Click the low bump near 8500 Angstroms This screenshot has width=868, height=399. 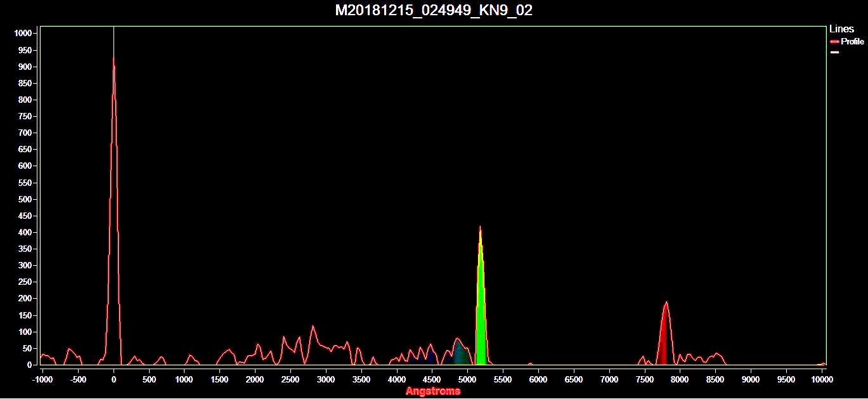717,355
